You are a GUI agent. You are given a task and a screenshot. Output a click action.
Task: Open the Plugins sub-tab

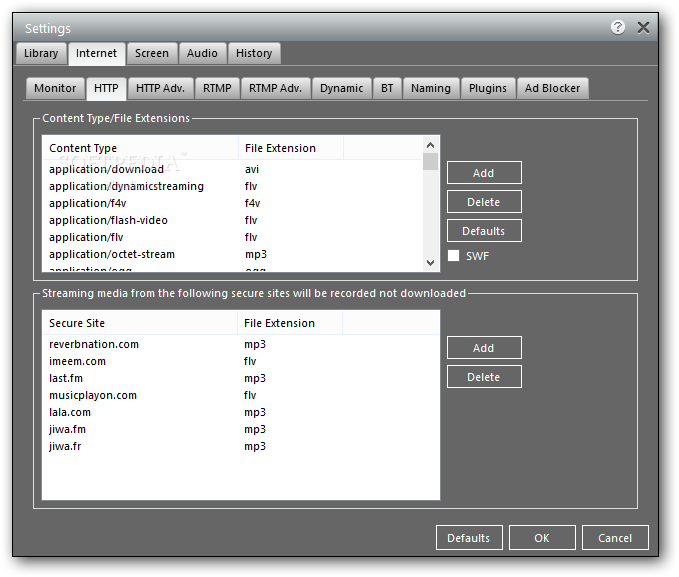(x=488, y=88)
